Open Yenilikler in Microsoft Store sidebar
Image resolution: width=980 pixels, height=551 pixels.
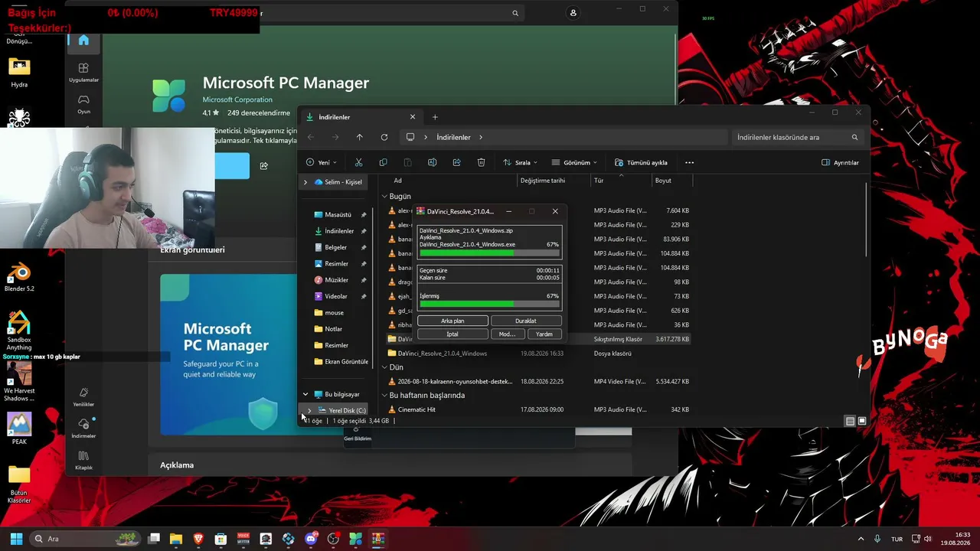[83, 396]
